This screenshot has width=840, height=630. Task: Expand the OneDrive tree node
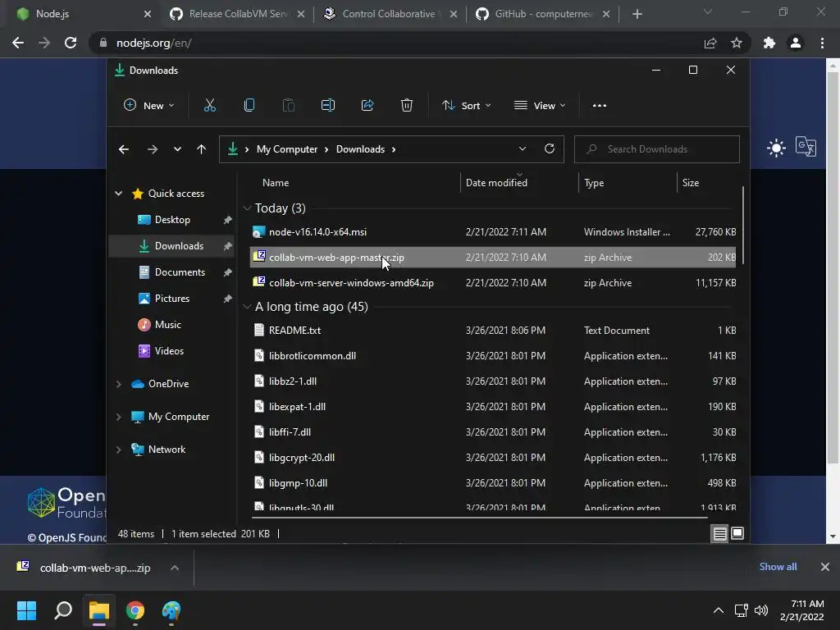pos(118,384)
